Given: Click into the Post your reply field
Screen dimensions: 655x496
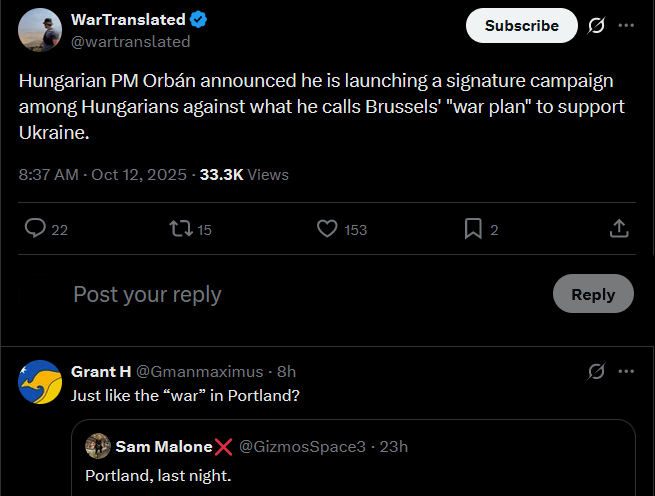Looking at the screenshot, I should click(x=300, y=294).
